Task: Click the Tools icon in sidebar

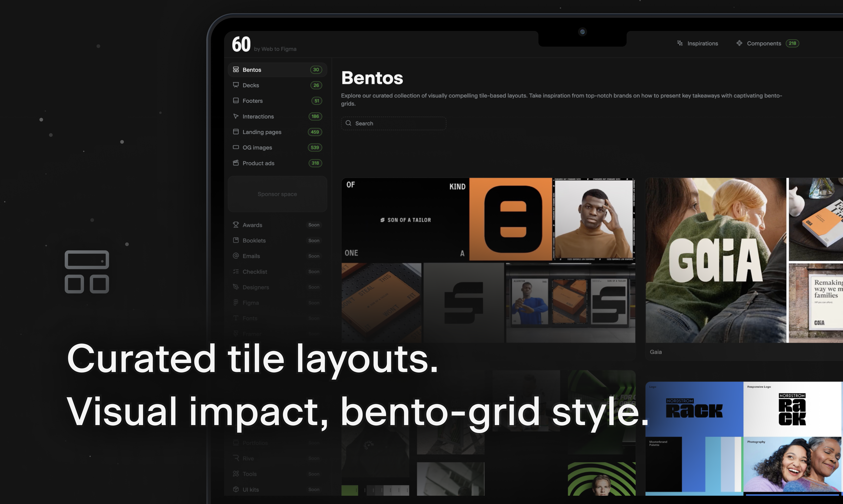Action: point(236,474)
